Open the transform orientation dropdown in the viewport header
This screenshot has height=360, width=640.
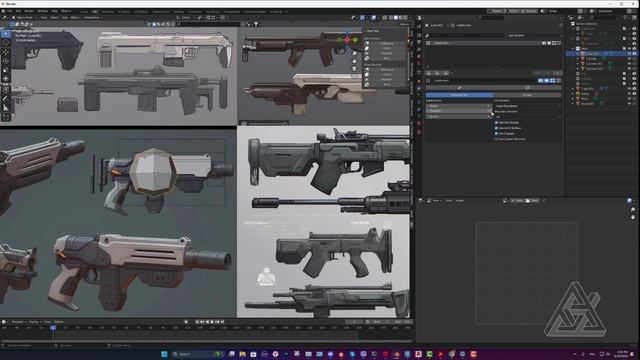point(185,18)
